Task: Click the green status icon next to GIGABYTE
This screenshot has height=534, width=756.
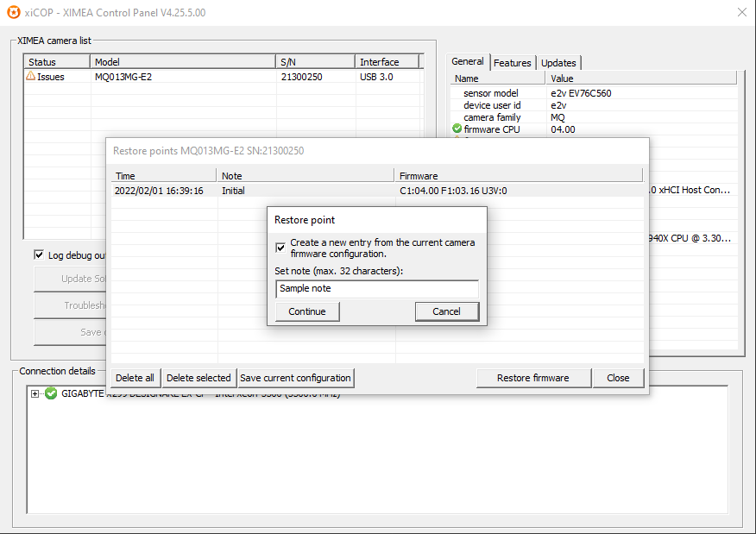Action: [x=51, y=393]
